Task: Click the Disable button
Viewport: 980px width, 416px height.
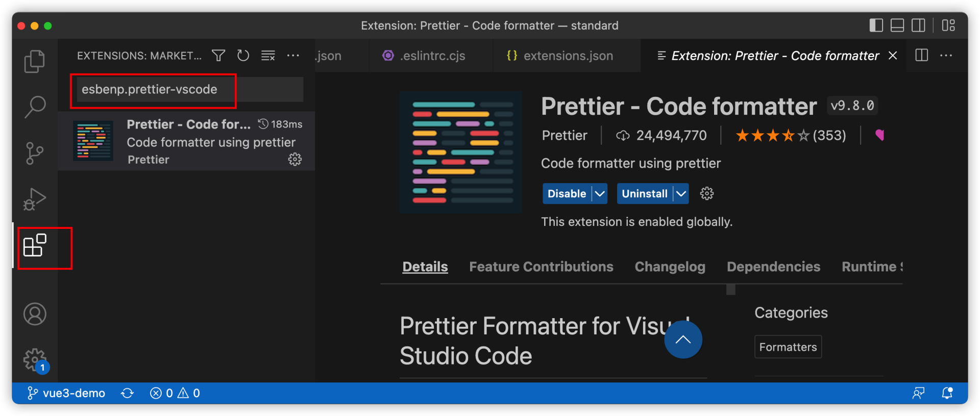Action: click(x=567, y=194)
